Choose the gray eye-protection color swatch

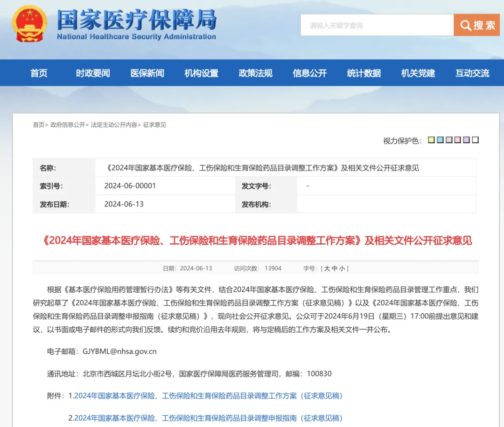pos(449,140)
